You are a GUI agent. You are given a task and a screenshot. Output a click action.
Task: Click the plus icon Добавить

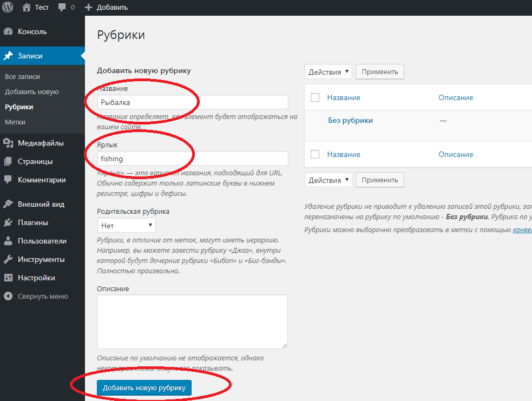tap(89, 8)
